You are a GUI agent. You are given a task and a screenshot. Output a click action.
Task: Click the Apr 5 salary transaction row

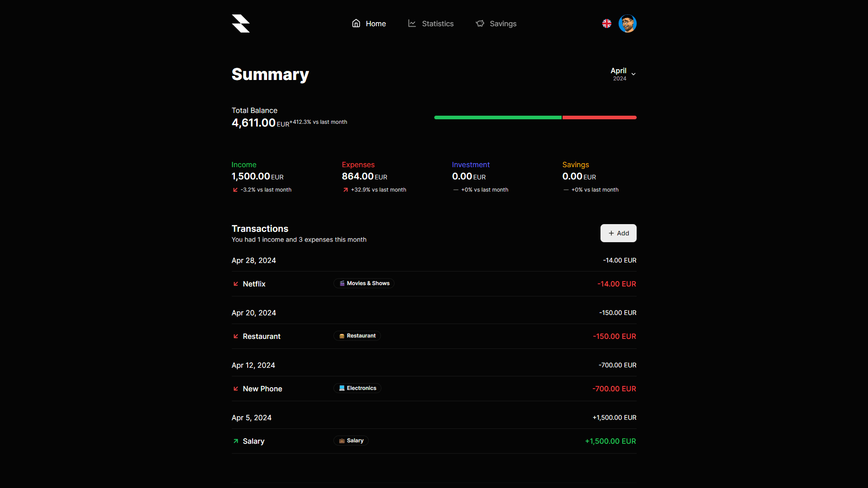pos(434,441)
